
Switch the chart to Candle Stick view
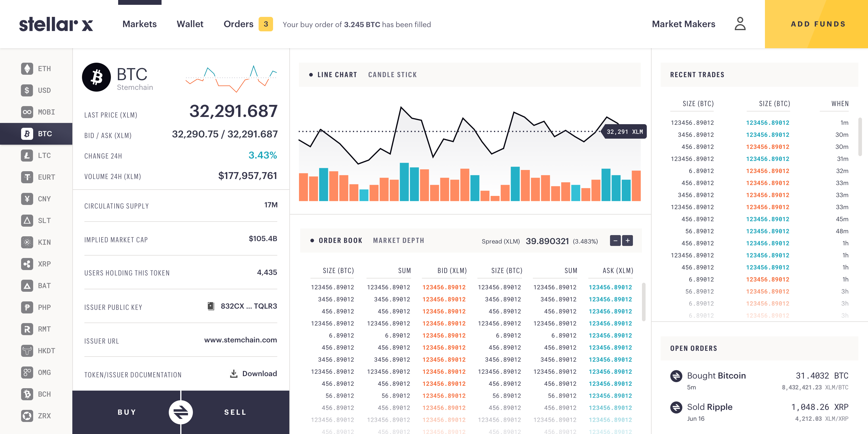pos(392,75)
